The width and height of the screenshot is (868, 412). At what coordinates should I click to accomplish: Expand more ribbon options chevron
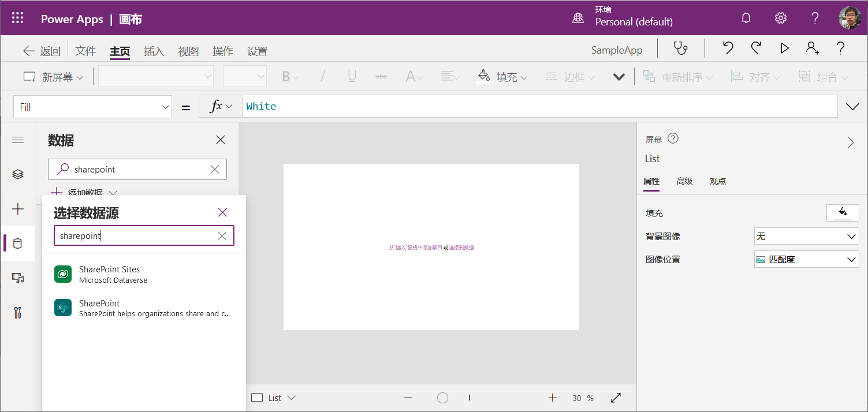619,77
